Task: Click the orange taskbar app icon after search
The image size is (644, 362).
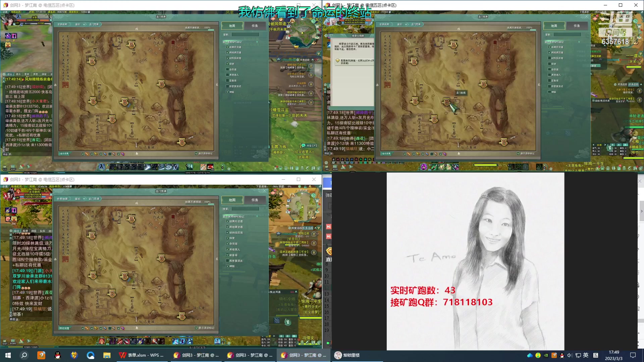Action: point(41,355)
